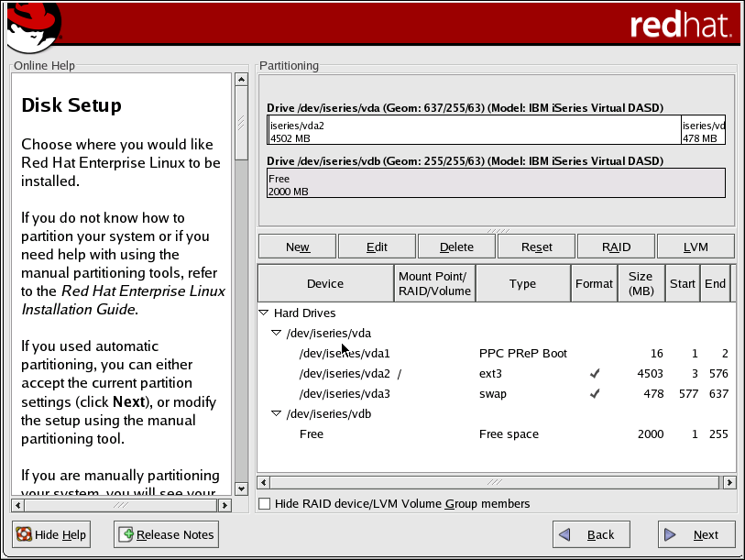Collapse the /dev/iseries/vdb drive node
745x560 pixels.
click(x=276, y=414)
